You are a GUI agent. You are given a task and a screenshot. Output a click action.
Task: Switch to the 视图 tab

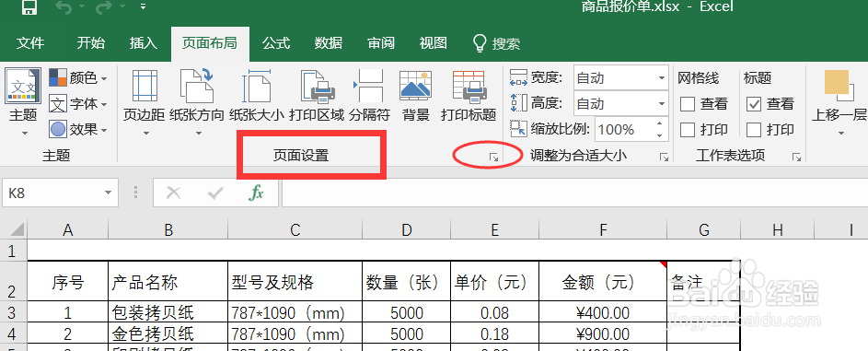click(x=434, y=43)
